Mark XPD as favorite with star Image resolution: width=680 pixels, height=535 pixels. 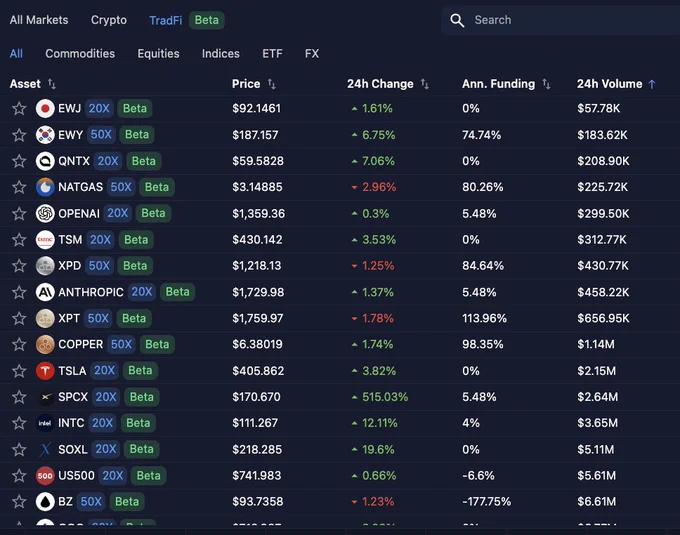click(x=19, y=266)
